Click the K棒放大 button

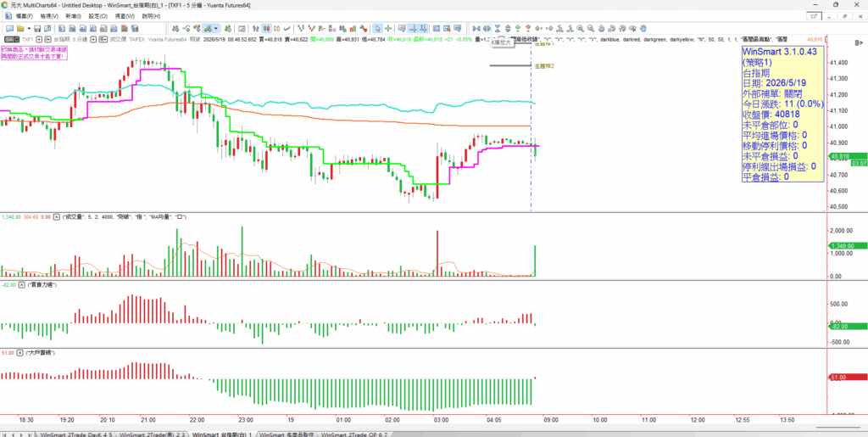[x=503, y=42]
